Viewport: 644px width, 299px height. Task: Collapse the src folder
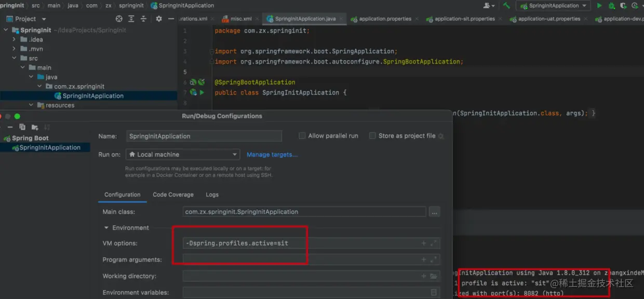14,58
